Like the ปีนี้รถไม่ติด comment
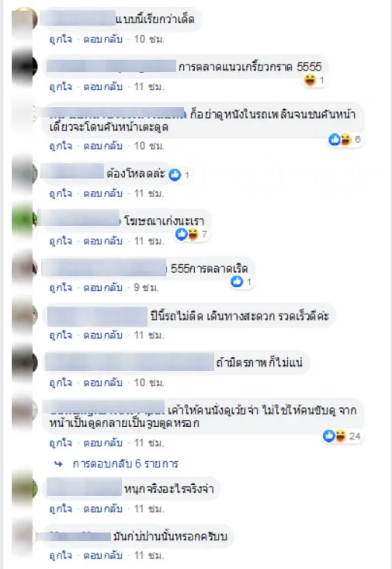The height and width of the screenshot is (569, 392). (x=61, y=335)
